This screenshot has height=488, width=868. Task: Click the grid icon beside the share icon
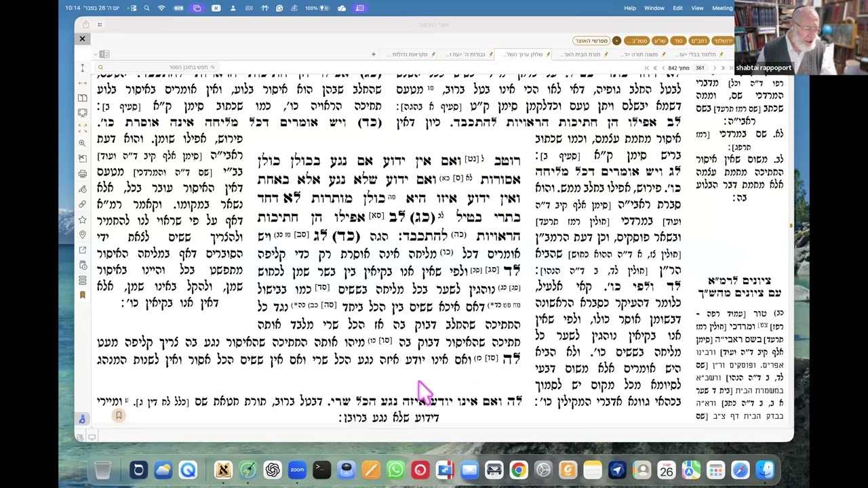point(100,24)
